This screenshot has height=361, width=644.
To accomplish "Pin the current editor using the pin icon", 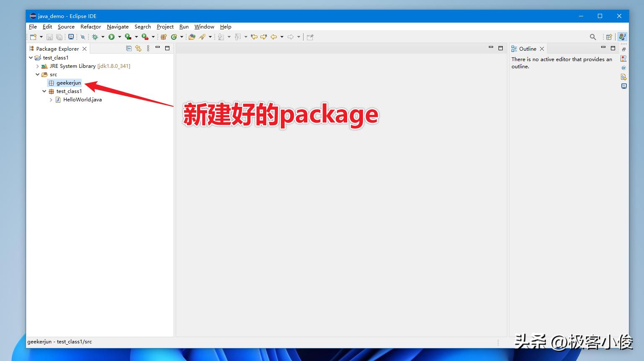I will pyautogui.click(x=310, y=37).
